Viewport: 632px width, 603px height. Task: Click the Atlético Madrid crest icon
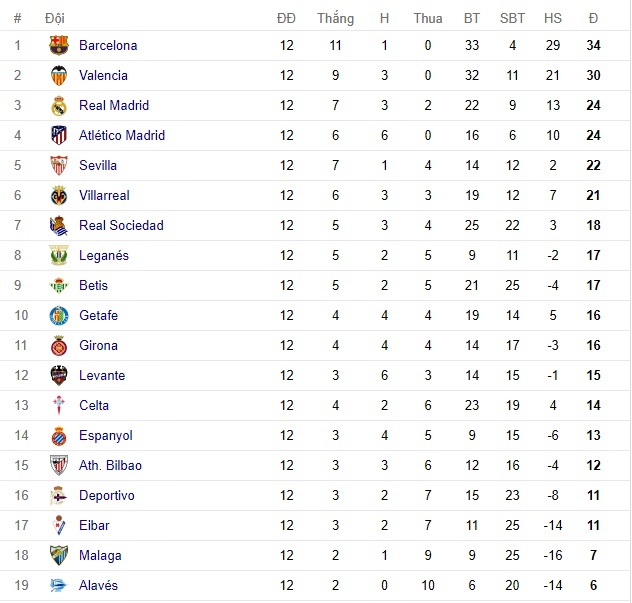click(58, 135)
